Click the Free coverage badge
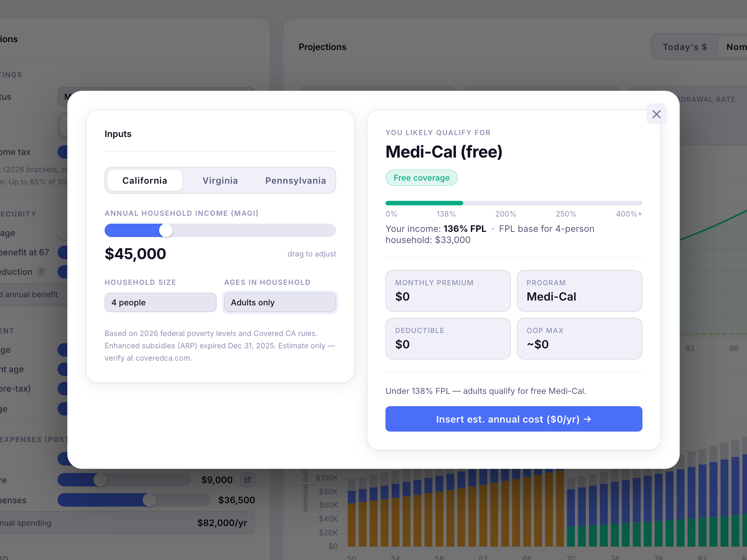The height and width of the screenshot is (560, 747). (x=421, y=178)
